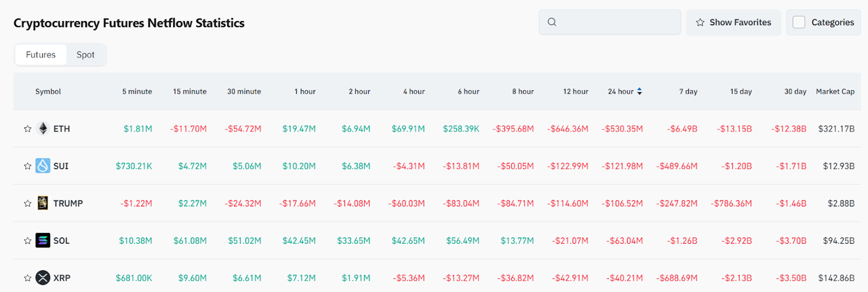Click the SUI droplet logo
This screenshot has height=292, width=868.
pyautogui.click(x=43, y=166)
